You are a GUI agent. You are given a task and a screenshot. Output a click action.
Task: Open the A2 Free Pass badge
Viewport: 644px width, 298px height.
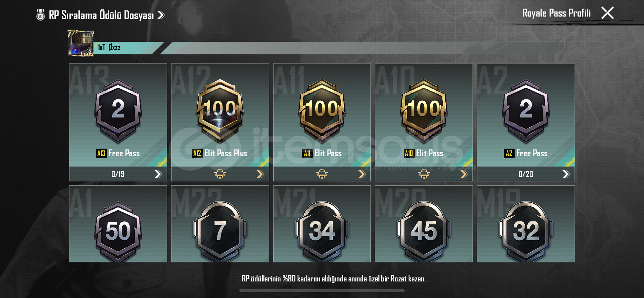(x=526, y=112)
